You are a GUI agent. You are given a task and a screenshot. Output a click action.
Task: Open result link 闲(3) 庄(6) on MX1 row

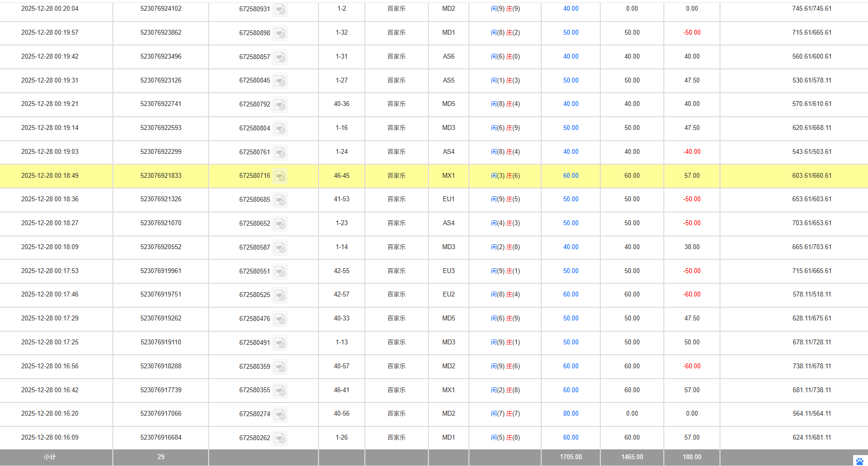tap(505, 176)
